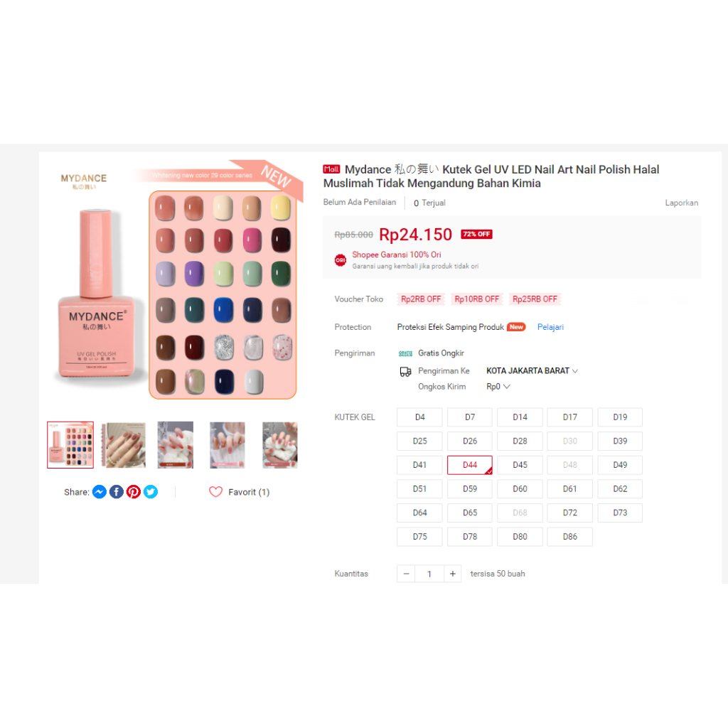
Task: Select the D4 color variant
Action: point(419,417)
